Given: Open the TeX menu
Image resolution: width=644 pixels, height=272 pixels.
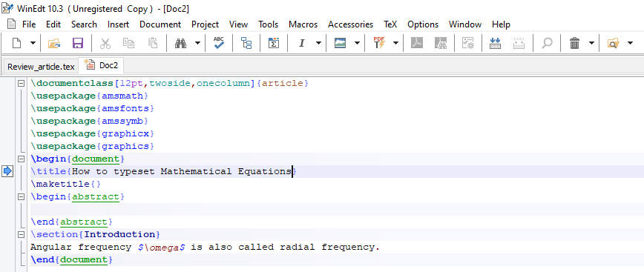Looking at the screenshot, I should point(390,24).
